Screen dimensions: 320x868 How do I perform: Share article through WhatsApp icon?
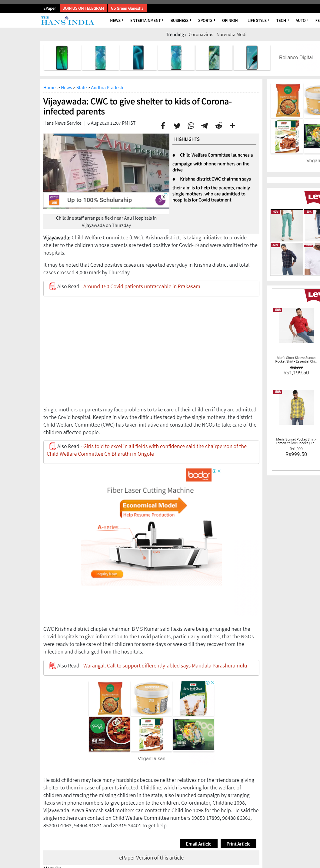coord(191,126)
